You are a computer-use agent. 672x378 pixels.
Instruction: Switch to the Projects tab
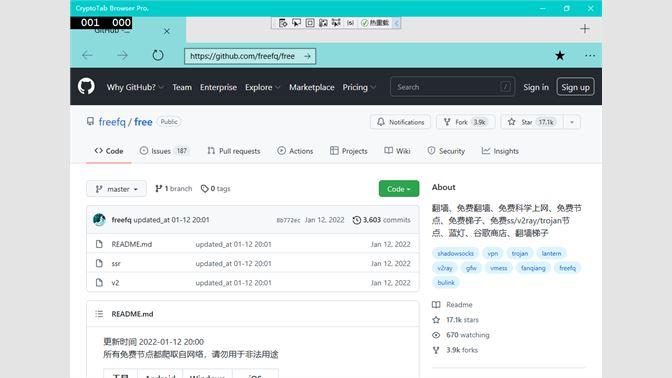tap(348, 151)
